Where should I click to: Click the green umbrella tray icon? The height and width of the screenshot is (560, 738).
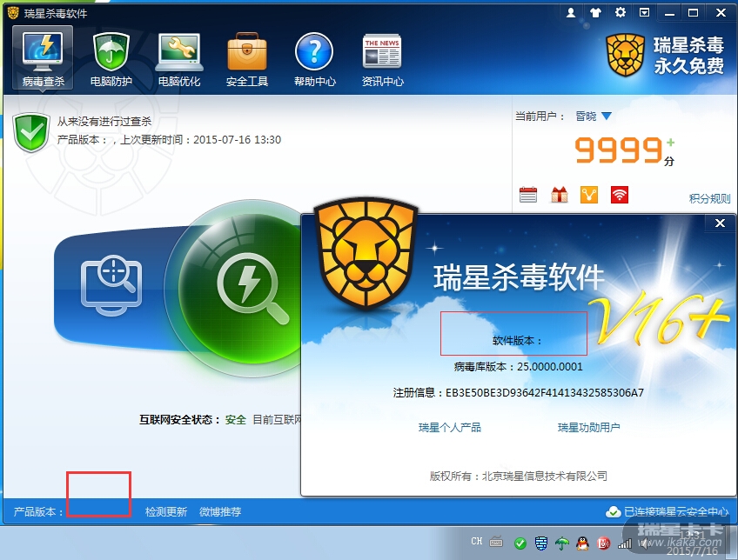562,543
